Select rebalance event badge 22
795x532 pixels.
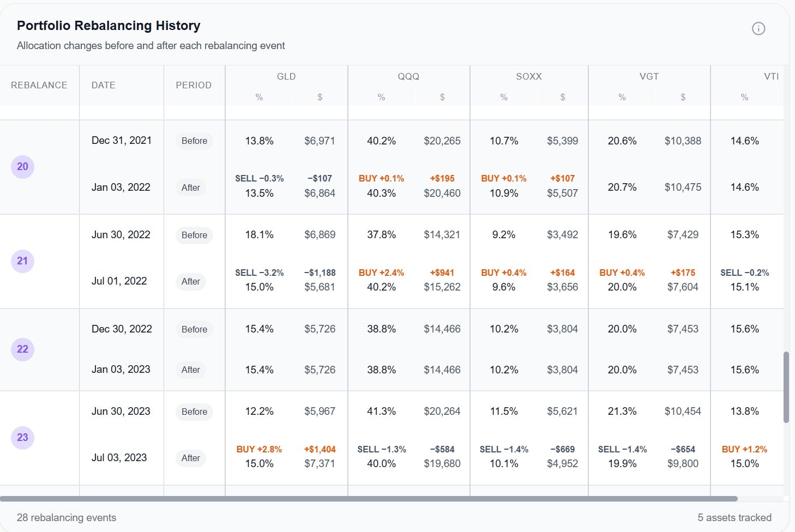(x=22, y=349)
